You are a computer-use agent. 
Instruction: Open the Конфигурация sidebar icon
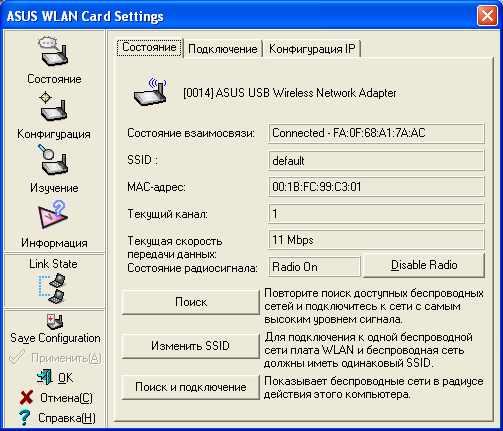pyautogui.click(x=53, y=106)
